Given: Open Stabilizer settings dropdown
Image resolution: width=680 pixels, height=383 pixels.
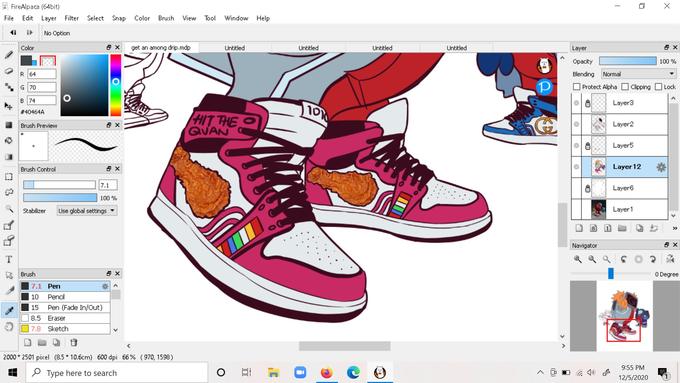Looking at the screenshot, I should point(87,211).
